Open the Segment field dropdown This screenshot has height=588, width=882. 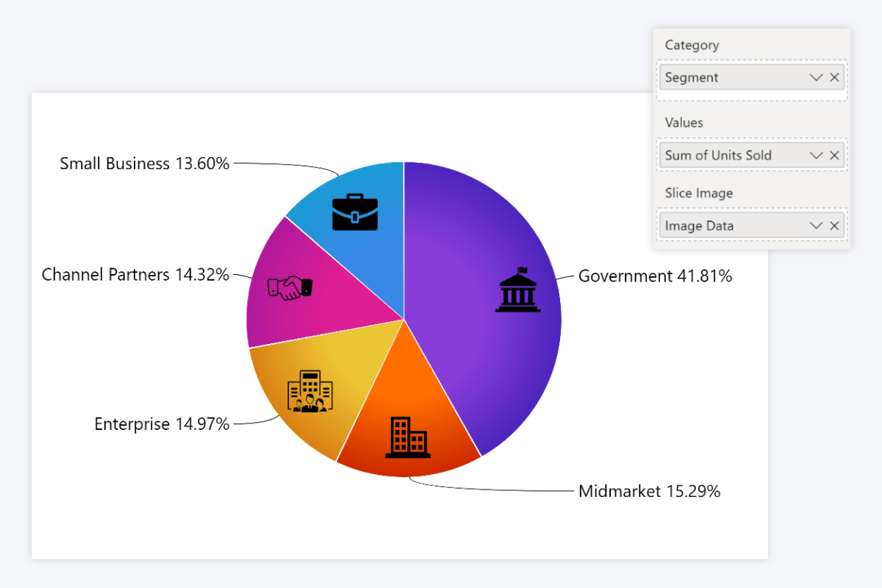coord(816,76)
